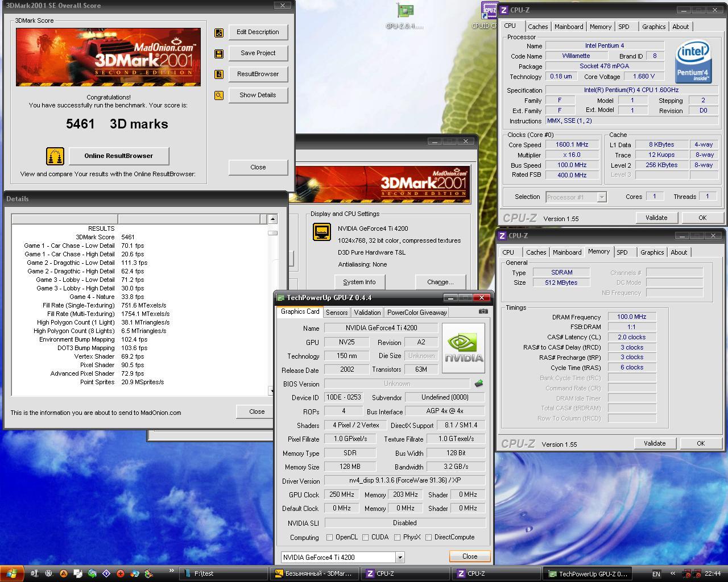Image resolution: width=728 pixels, height=582 pixels.
Task: Click the red circle quick launch icon
Action: click(x=121, y=574)
